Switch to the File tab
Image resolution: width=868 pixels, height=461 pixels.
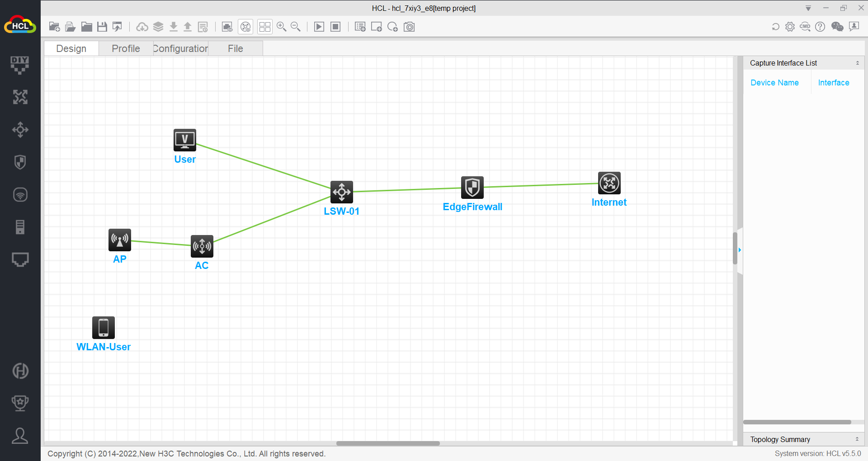(236, 48)
